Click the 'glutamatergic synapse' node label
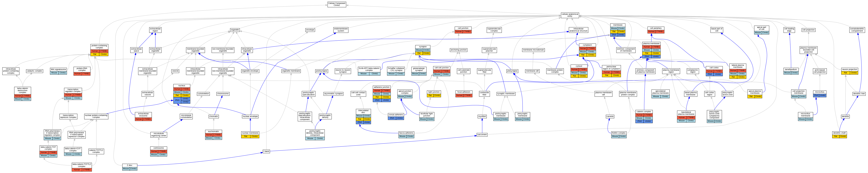Screen dimensions: 868x173 (x=419, y=69)
